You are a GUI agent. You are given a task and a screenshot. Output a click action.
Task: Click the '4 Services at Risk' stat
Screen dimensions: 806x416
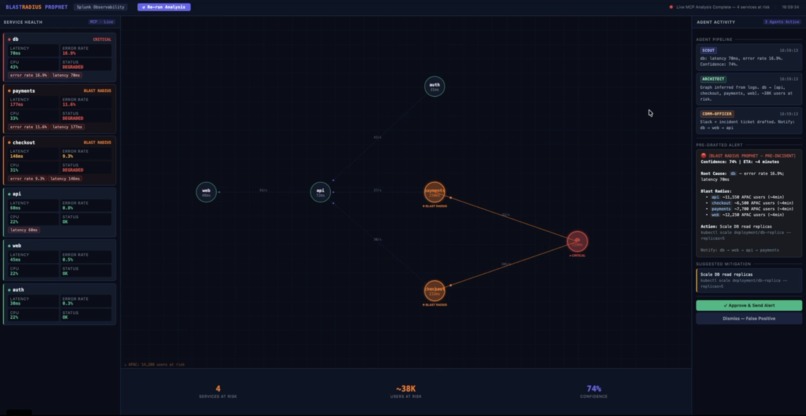click(x=218, y=391)
